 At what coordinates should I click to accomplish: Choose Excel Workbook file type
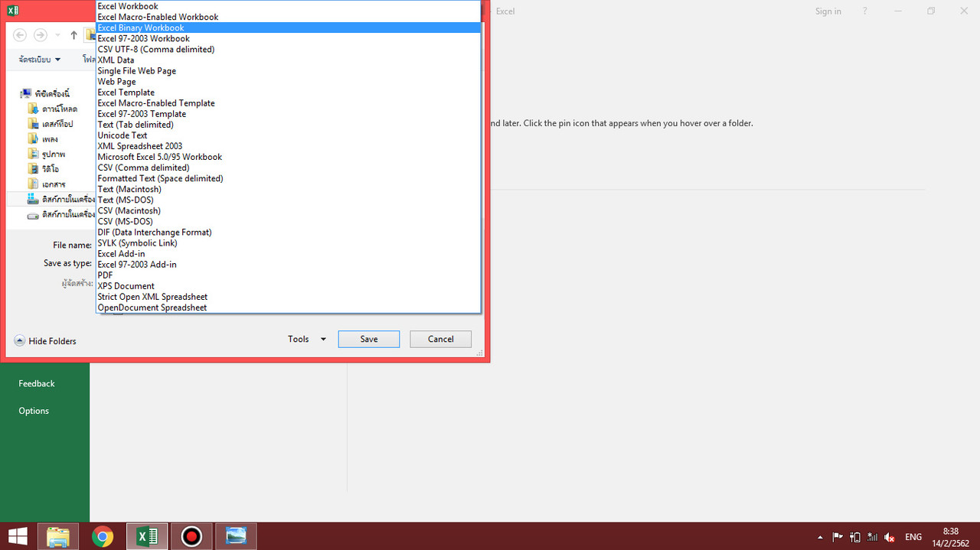pos(289,6)
